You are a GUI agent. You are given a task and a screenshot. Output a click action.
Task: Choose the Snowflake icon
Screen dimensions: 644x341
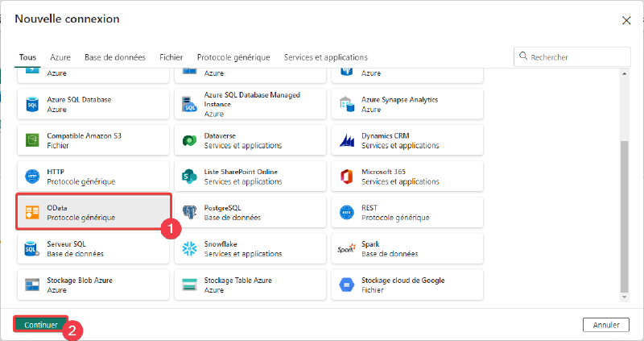pos(189,248)
